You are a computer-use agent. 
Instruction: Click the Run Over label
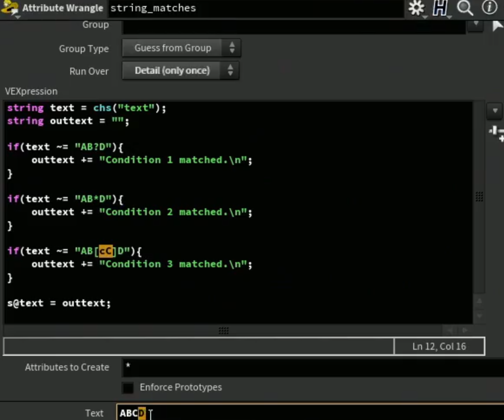point(89,71)
